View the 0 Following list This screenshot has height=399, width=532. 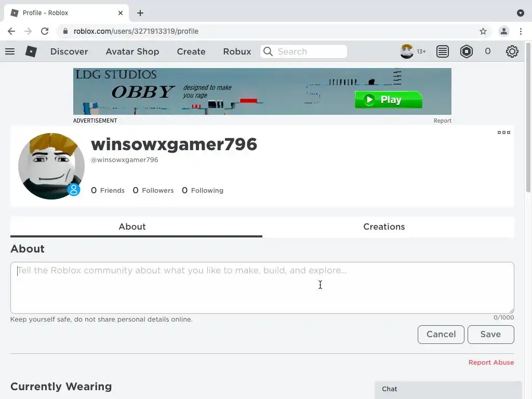coord(203,190)
